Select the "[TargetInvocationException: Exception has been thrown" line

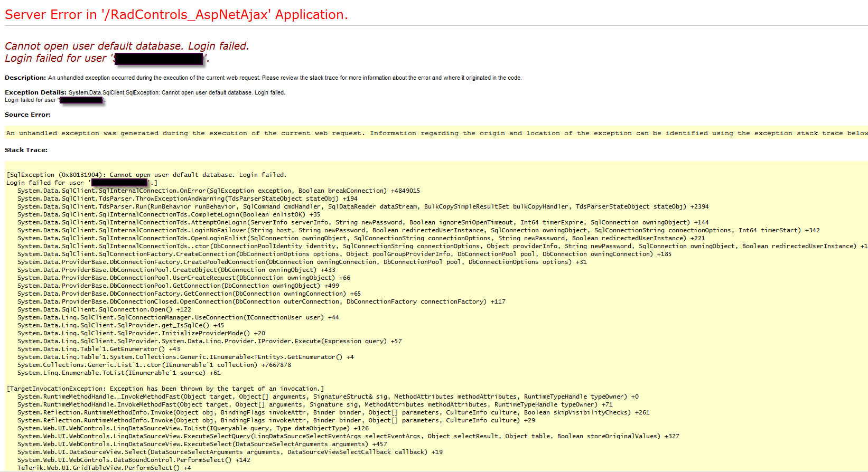[165, 389]
